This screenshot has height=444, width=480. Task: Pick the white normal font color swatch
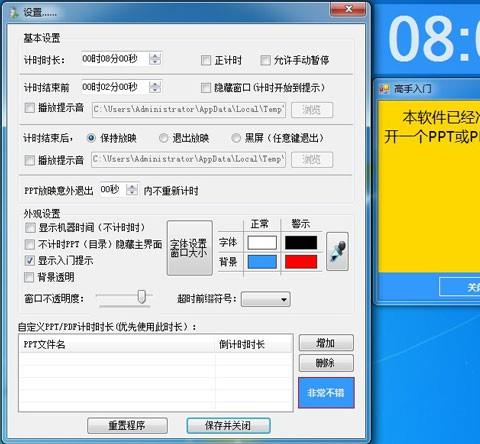(x=262, y=243)
